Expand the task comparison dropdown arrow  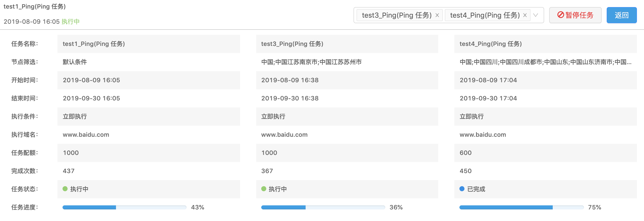[x=536, y=15]
